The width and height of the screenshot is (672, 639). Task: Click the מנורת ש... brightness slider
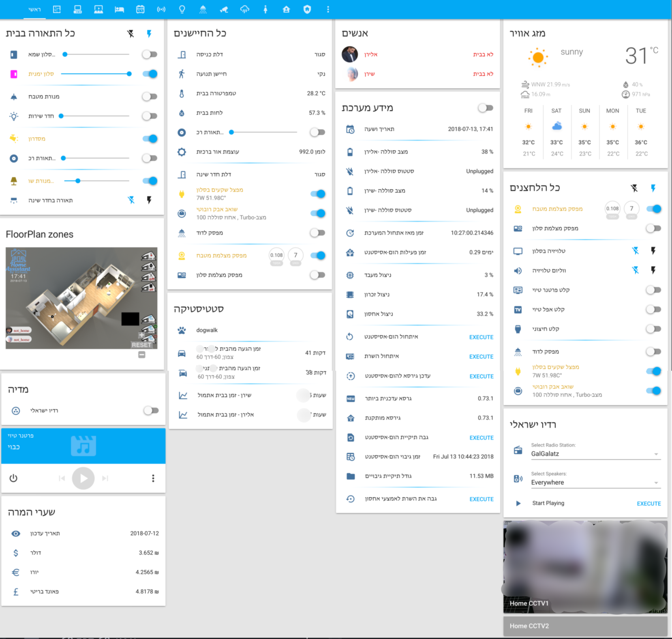[x=97, y=181]
